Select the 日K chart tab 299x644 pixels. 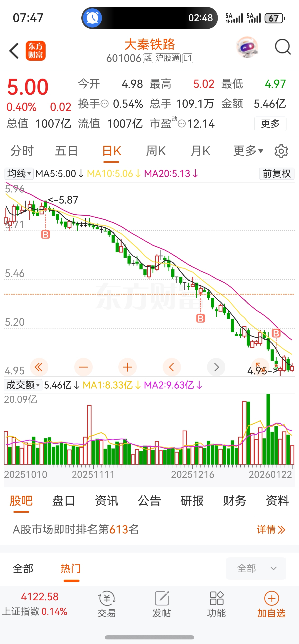tap(111, 151)
